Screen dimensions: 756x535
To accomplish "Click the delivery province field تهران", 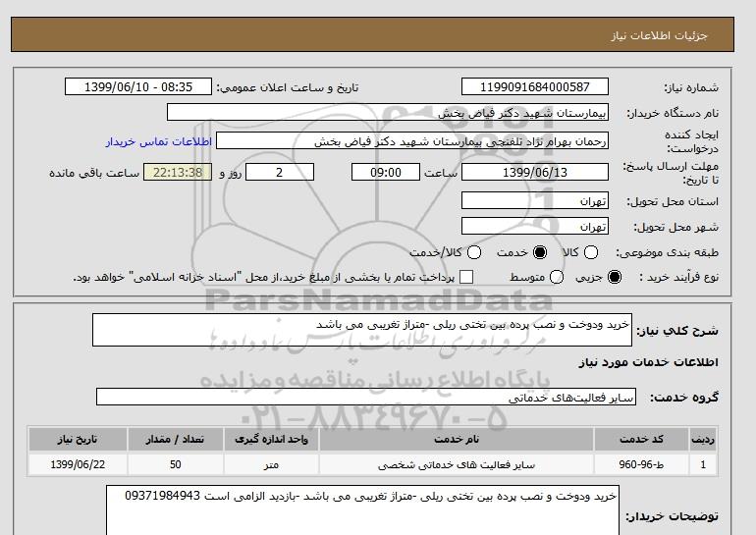I will click(x=535, y=200).
